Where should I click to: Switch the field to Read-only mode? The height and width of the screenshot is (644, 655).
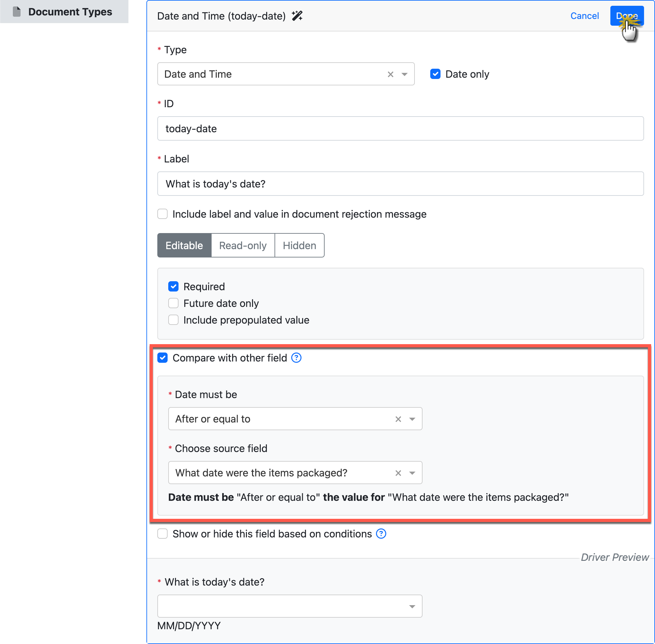pos(243,246)
